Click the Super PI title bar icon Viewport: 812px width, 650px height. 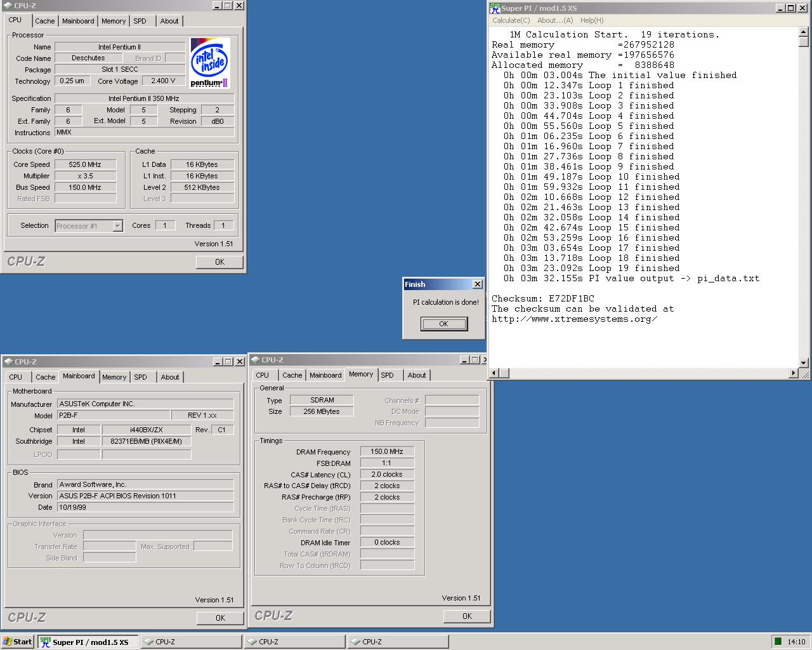[x=495, y=8]
